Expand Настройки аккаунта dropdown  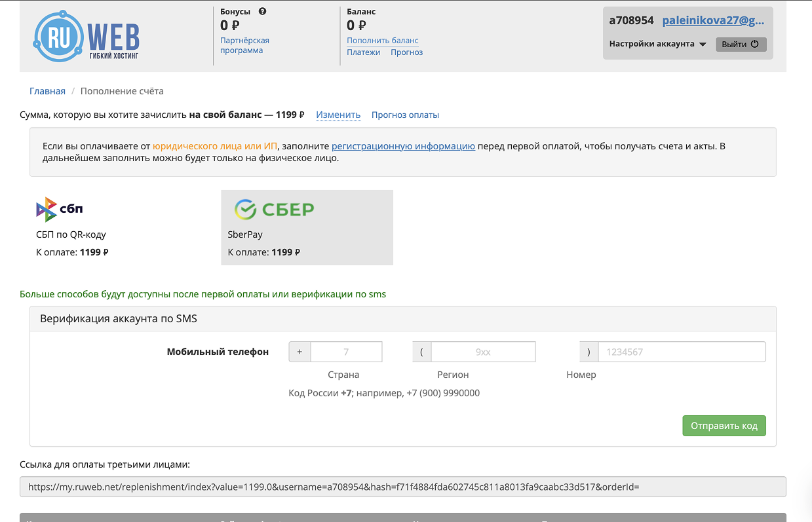(657, 44)
